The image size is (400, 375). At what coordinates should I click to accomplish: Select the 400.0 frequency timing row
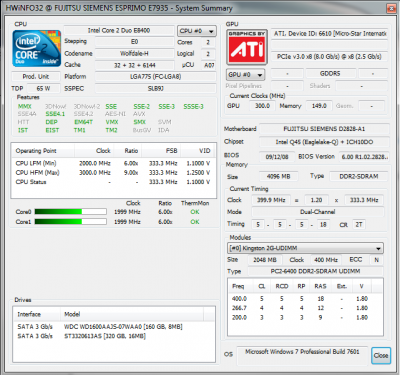coord(305,299)
